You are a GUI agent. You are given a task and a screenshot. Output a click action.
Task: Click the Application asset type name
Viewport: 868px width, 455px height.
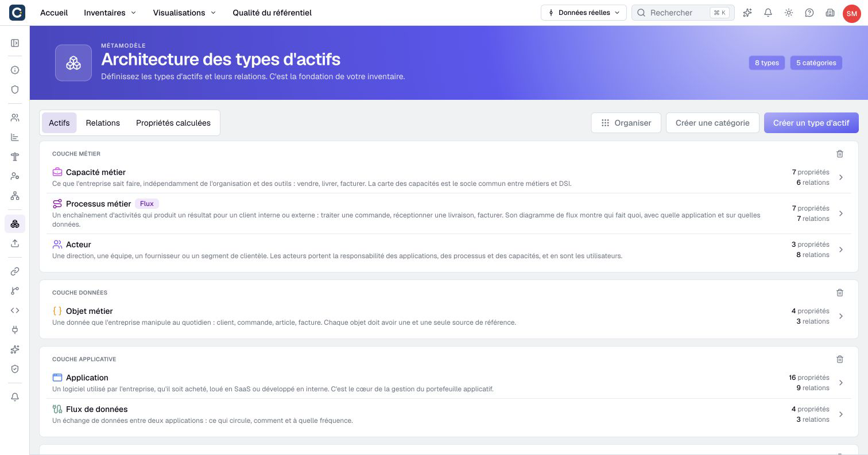[x=87, y=378]
